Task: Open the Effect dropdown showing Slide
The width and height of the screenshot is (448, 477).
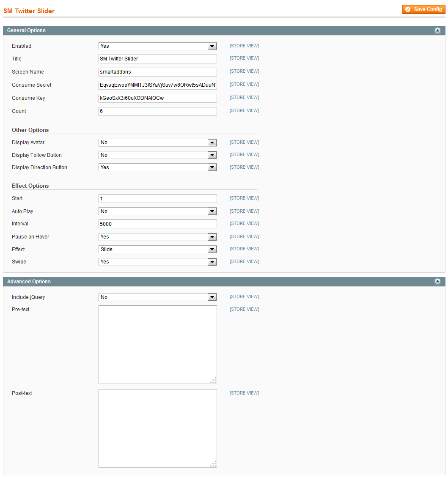Action: coord(158,249)
